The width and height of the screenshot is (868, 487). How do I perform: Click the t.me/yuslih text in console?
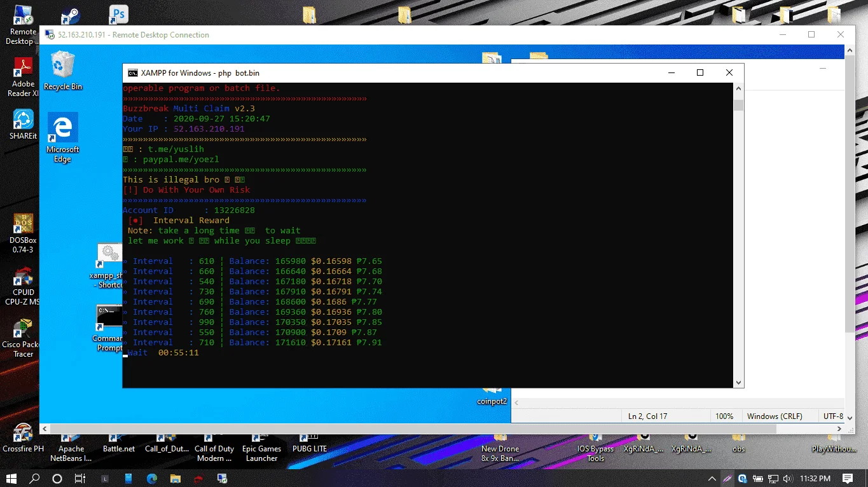176,149
